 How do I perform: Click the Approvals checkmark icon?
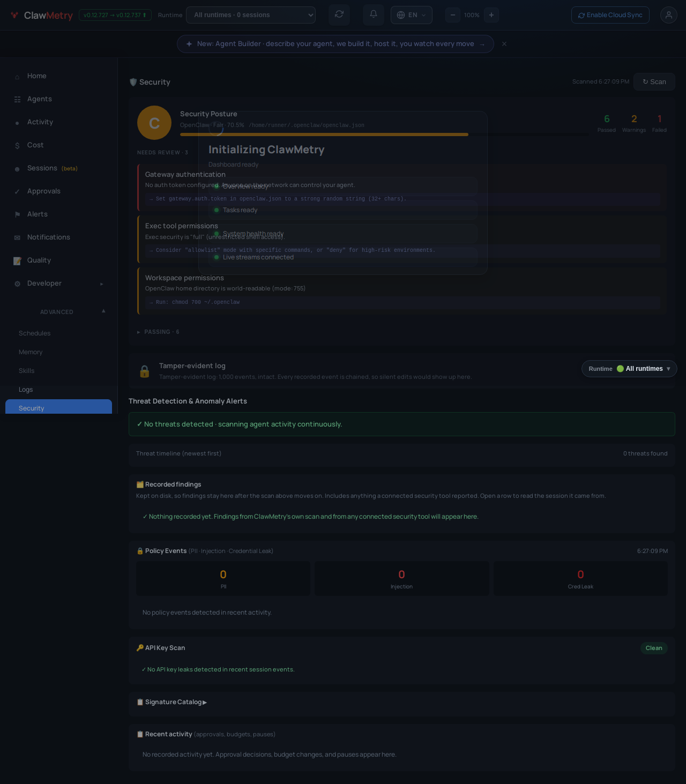(x=17, y=192)
